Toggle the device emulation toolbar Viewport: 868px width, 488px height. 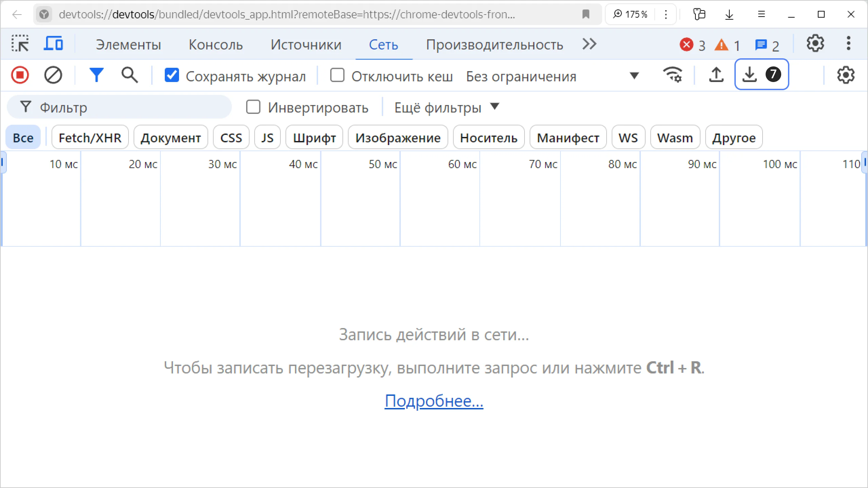point(53,43)
